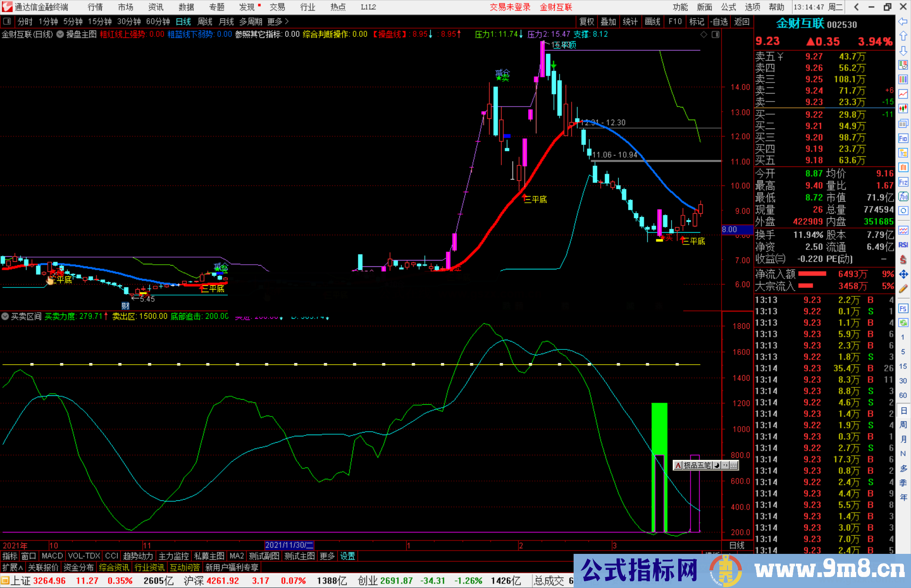Click the 设置 link in indicator bar
The width and height of the screenshot is (911, 588).
(348, 556)
